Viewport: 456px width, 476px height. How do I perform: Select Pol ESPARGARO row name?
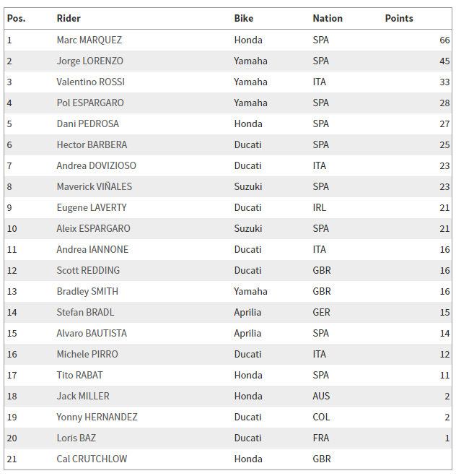click(90, 103)
